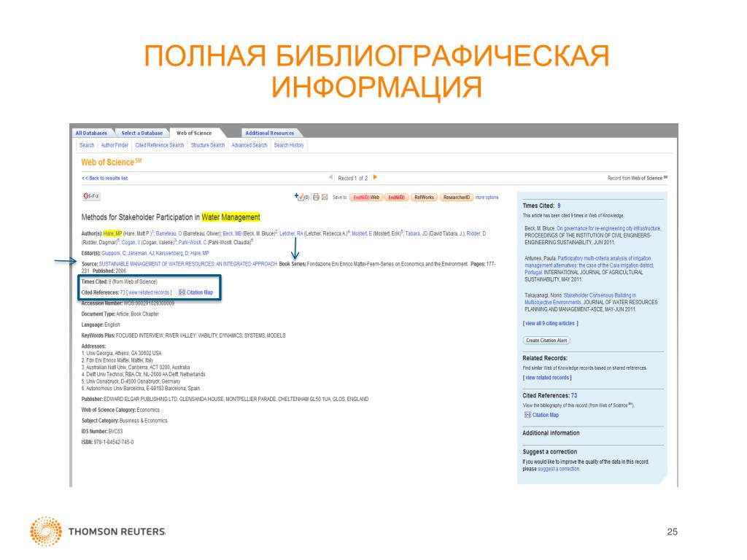Save record to ResearcherID
The width and height of the screenshot is (747, 560).
tap(457, 197)
